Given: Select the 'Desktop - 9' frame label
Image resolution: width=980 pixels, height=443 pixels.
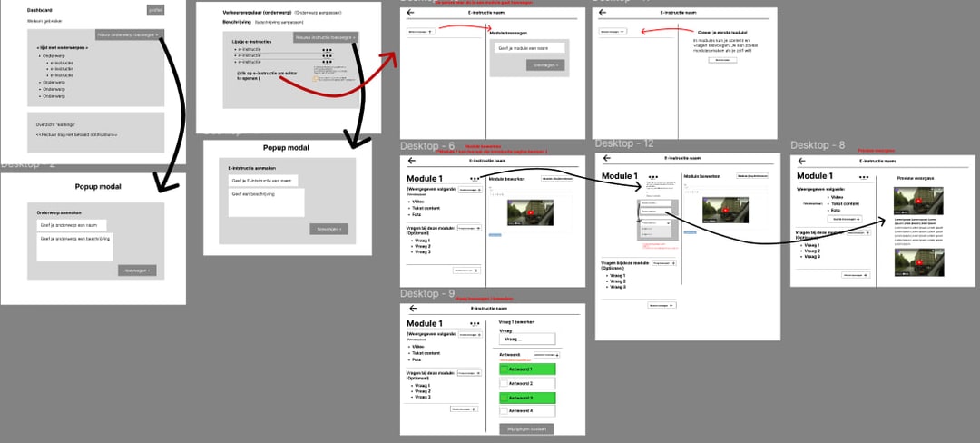Looking at the screenshot, I should pyautogui.click(x=427, y=293).
